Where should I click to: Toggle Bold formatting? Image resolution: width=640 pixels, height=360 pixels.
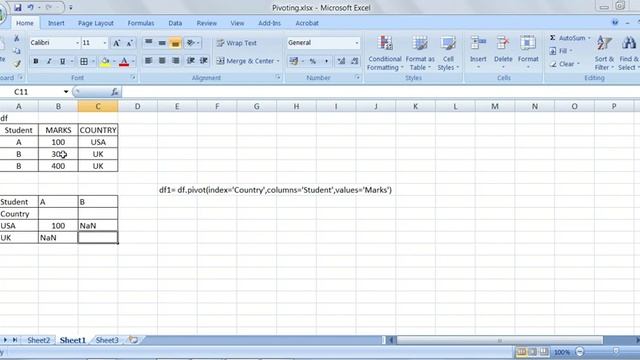(x=36, y=61)
